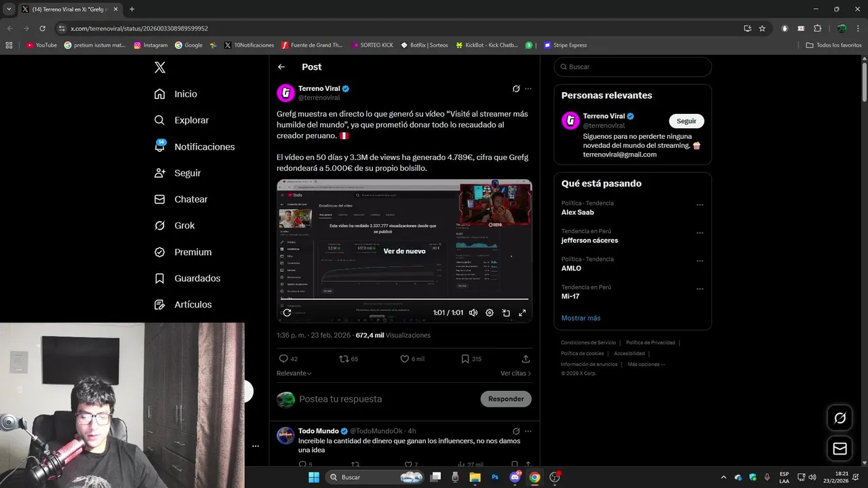Screen dimensions: 868x488
Task: Open Notificaciones with 14 badge
Action: point(194,146)
